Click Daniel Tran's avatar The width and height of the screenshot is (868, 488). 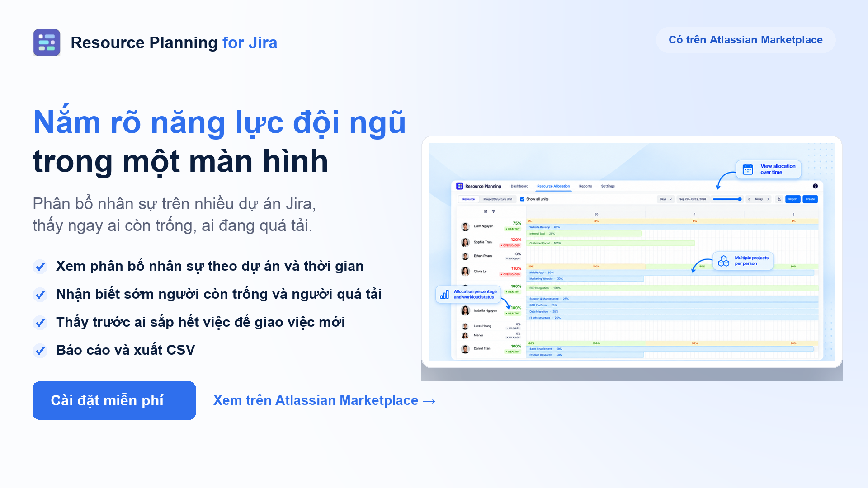click(x=465, y=349)
